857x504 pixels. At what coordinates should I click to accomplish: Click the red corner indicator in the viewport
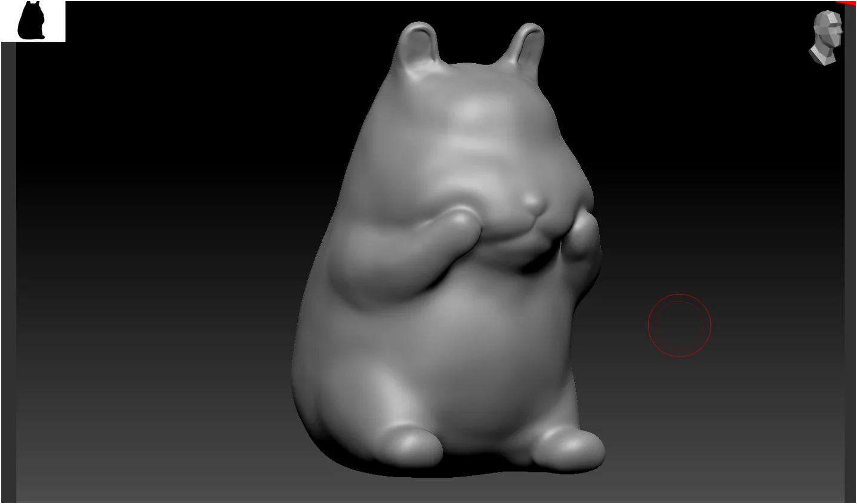[x=849, y=3]
